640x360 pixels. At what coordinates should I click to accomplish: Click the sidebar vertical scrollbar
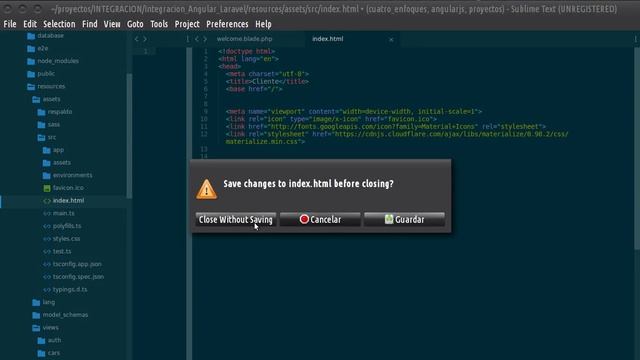tap(129, 136)
